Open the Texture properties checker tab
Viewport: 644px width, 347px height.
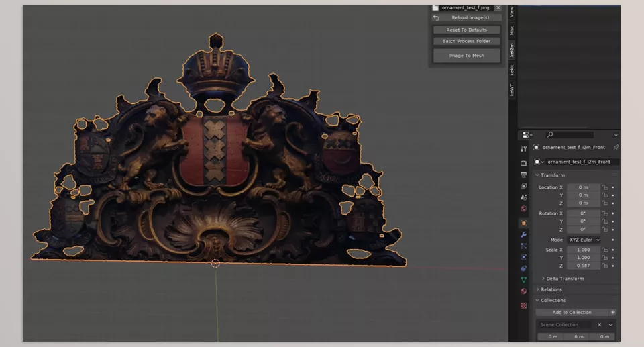[x=524, y=305]
